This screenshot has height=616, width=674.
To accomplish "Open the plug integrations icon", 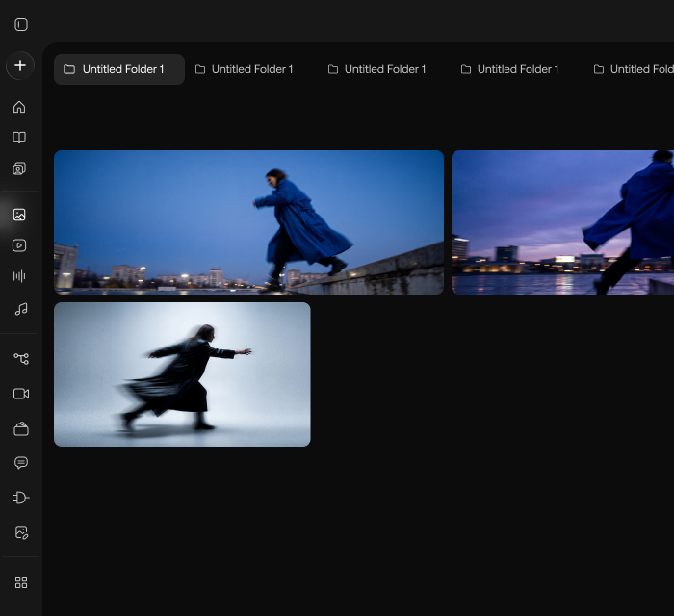I will pyautogui.click(x=21, y=498).
